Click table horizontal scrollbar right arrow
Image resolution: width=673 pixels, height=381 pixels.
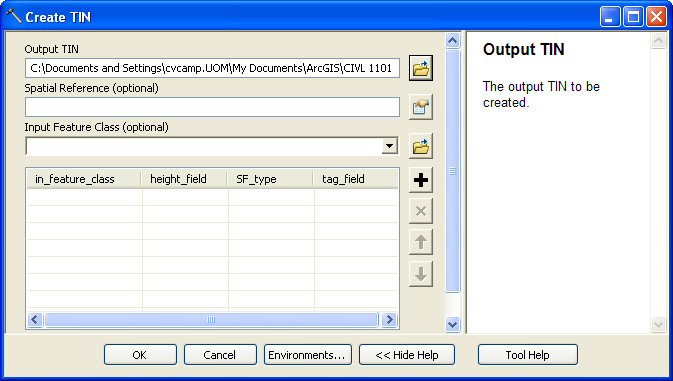click(389, 320)
